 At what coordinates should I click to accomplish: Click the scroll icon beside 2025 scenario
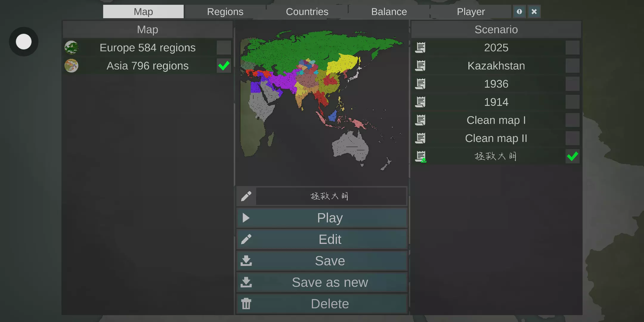(420, 48)
